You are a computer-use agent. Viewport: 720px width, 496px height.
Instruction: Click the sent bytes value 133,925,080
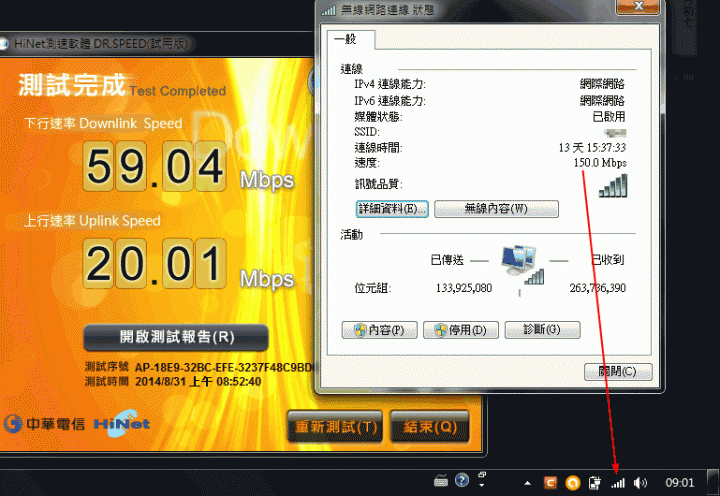pos(464,288)
